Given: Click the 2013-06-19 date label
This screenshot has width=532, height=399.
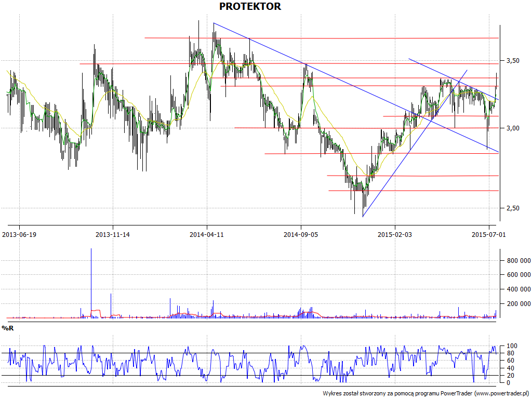Looking at the screenshot, I should coord(19,234).
